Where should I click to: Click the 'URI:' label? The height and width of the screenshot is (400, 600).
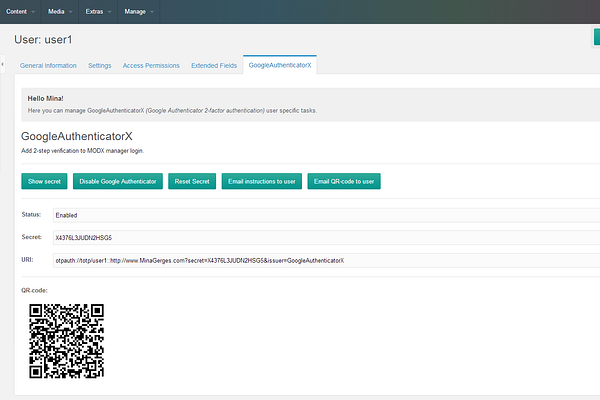point(27,260)
